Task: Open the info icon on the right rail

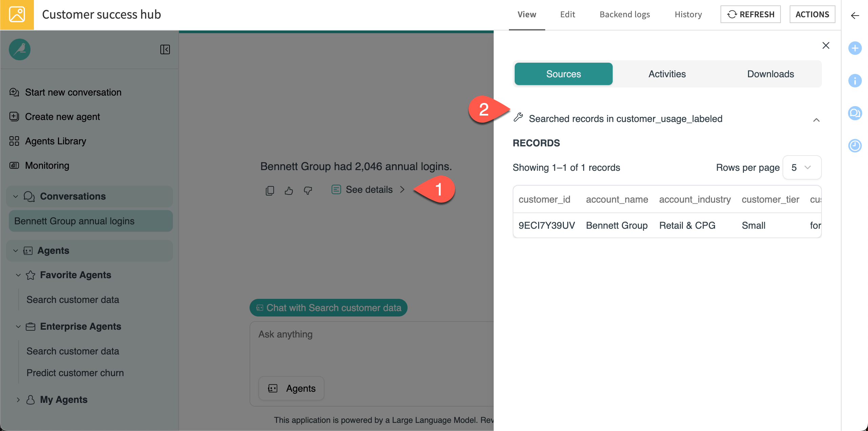Action: pyautogui.click(x=855, y=81)
